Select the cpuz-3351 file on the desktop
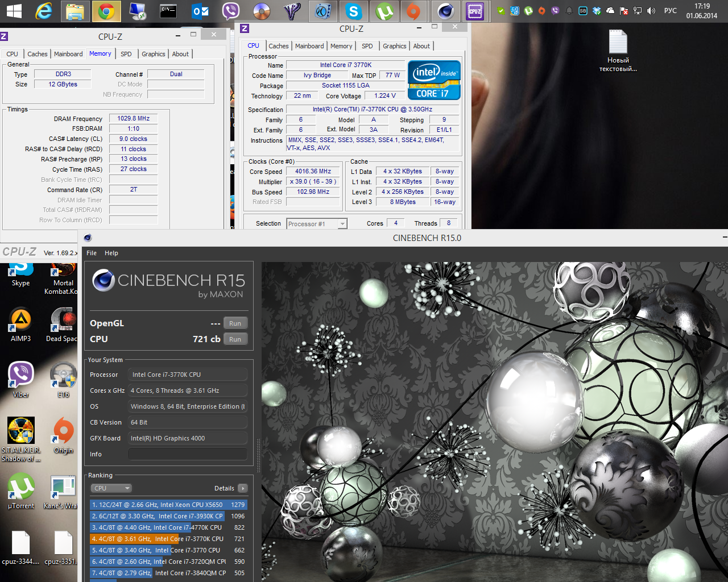Screen dimensions: 728x582 coord(61,548)
